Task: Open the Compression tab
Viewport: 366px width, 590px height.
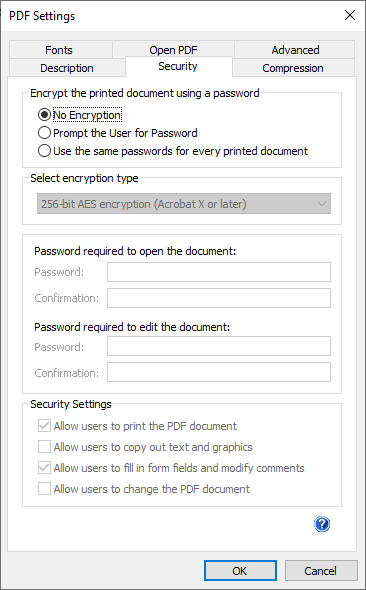Action: coord(293,68)
